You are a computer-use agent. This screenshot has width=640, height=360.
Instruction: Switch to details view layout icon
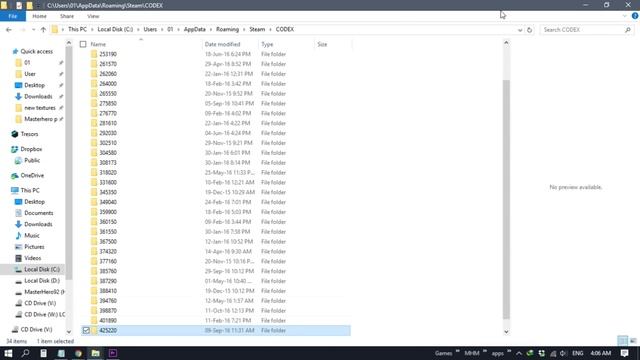click(622, 340)
